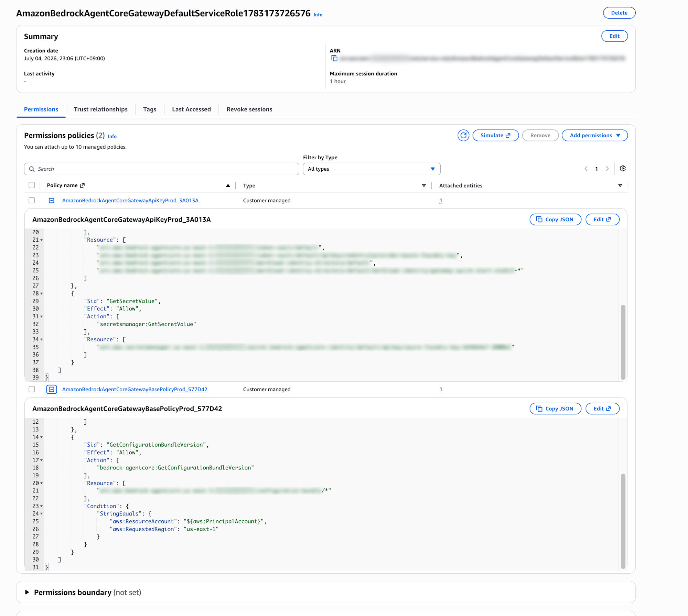Click attached entities count for ApiKeyProd policy
Screen dimensions: 688x616
(441, 201)
